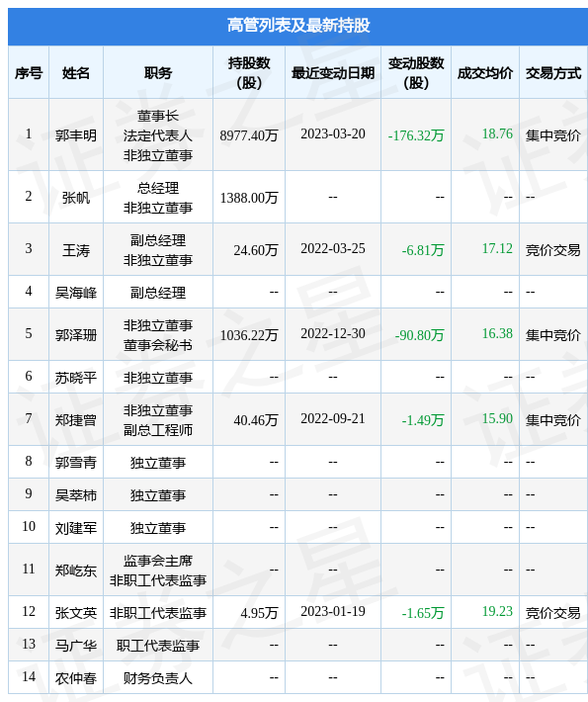Click the average price 16.38
Viewport: 588px width, 702px height.
[x=497, y=333]
